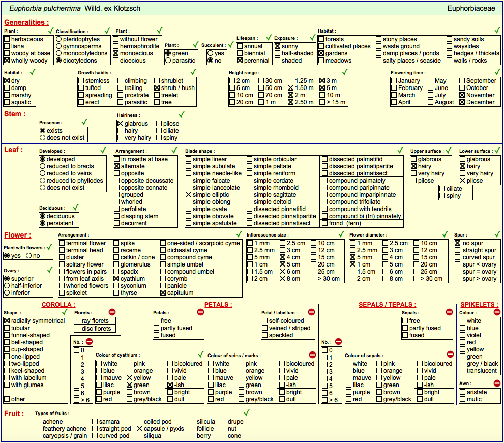
Task: Click red minus icon by Colour of veins / marks
Action: (312, 355)
